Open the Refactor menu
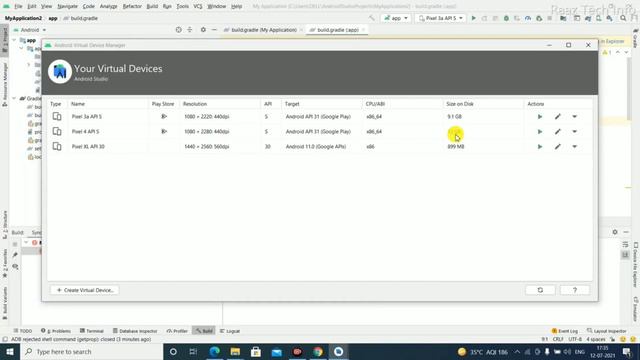 click(x=132, y=7)
